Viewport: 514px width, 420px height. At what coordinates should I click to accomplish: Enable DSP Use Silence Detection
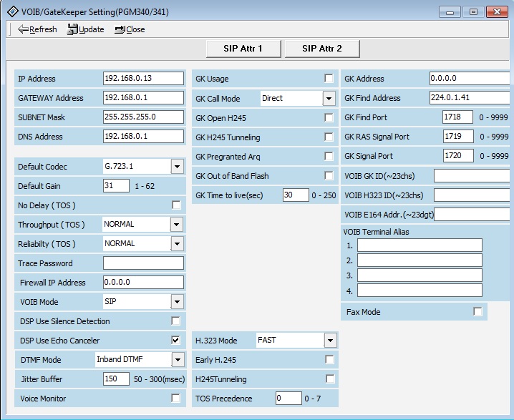(x=176, y=321)
